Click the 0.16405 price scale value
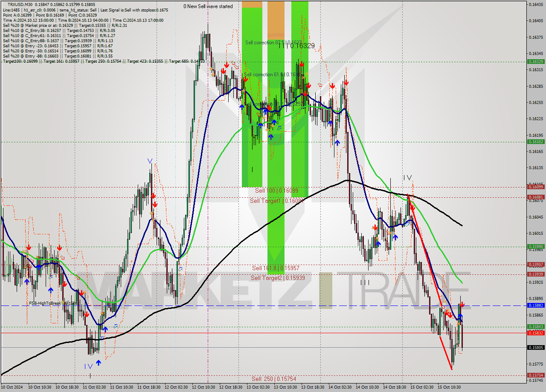Image resolution: width=546 pixels, height=392 pixels. coord(536,20)
